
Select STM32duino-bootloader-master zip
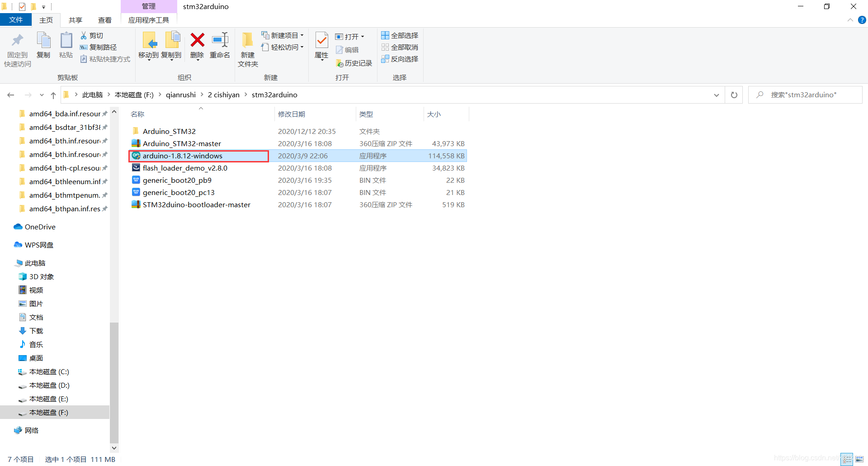click(196, 204)
